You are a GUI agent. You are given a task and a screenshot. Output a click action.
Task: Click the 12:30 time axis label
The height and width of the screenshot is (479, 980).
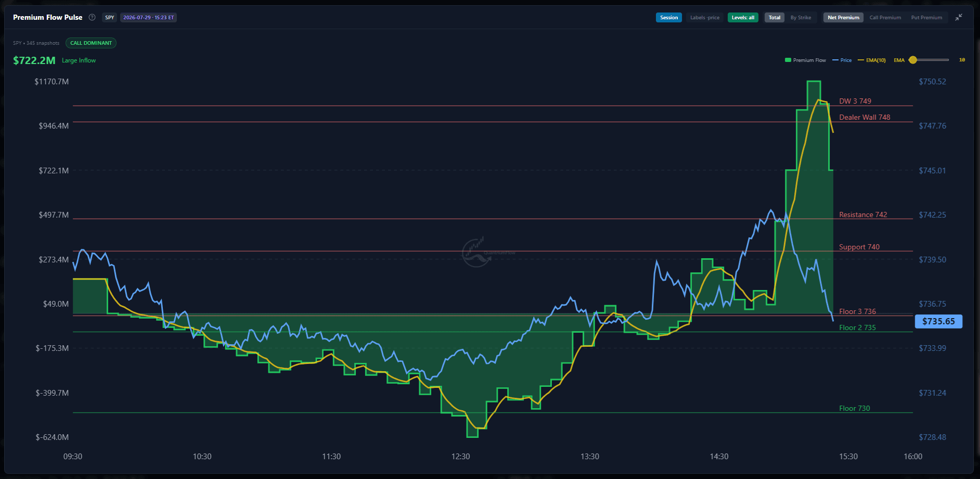click(460, 457)
